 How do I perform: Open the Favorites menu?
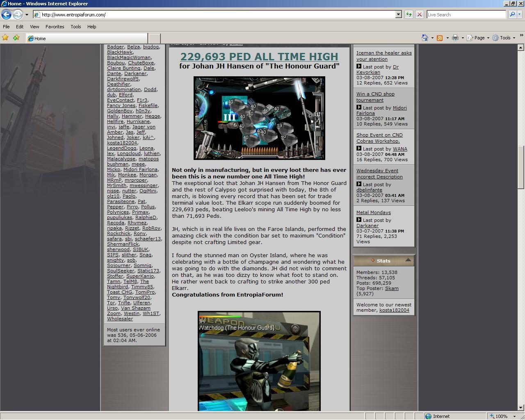pos(55,27)
